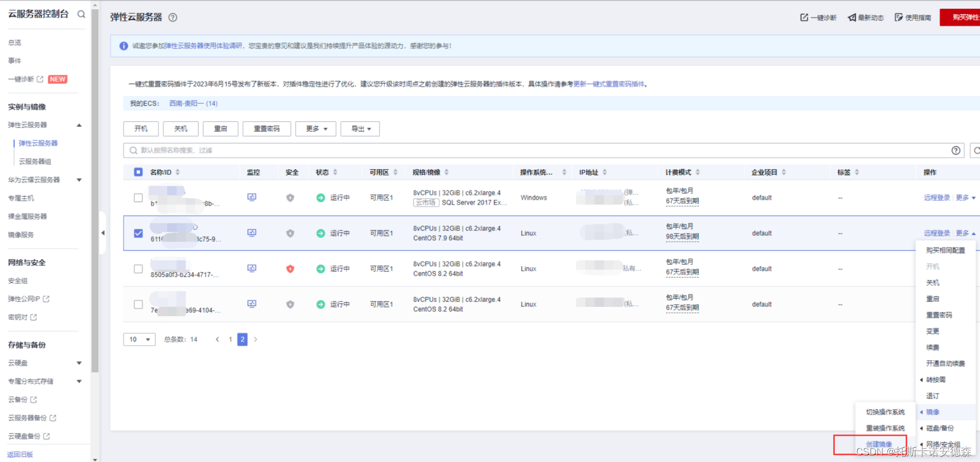The height and width of the screenshot is (462, 980).
Task: Open 使用指南 guide
Action: (913, 17)
